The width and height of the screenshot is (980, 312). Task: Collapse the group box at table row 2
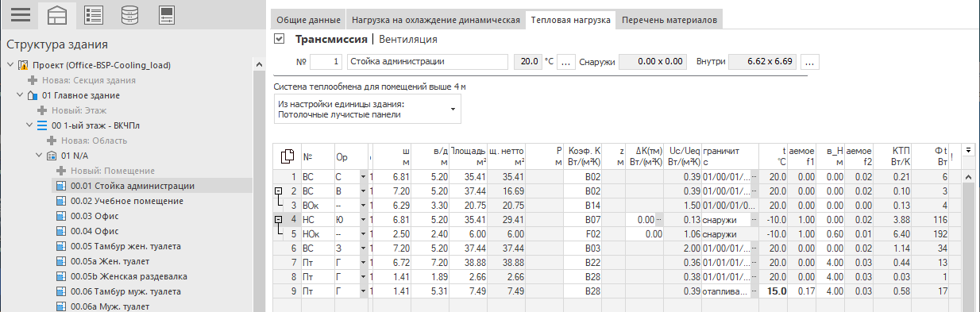tap(278, 191)
